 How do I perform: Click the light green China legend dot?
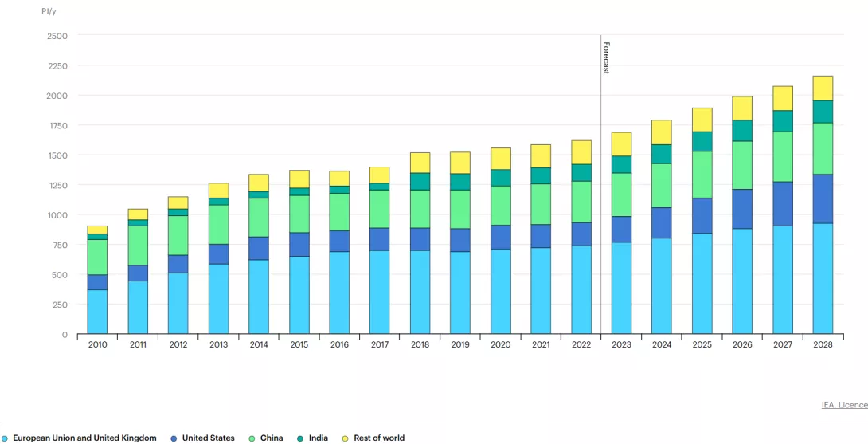tap(252, 438)
